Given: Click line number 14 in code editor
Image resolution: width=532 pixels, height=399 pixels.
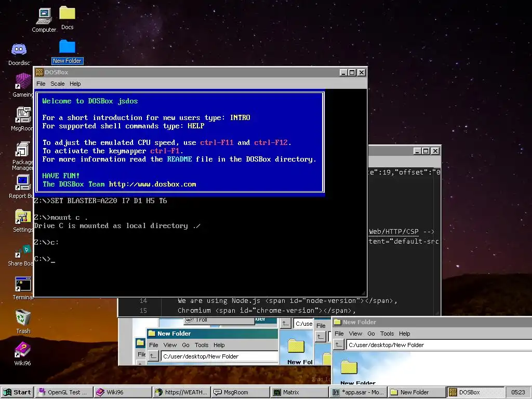Looking at the screenshot, I should pyautogui.click(x=143, y=301).
